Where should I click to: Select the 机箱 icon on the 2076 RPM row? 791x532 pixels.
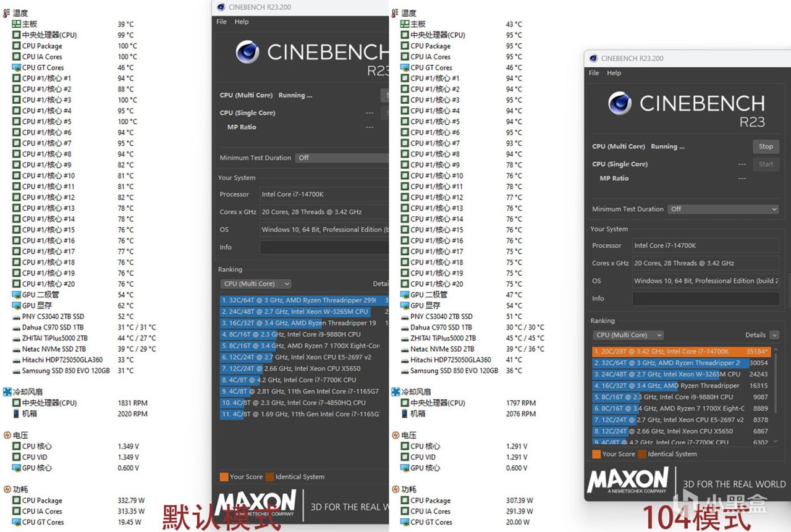[x=405, y=414]
